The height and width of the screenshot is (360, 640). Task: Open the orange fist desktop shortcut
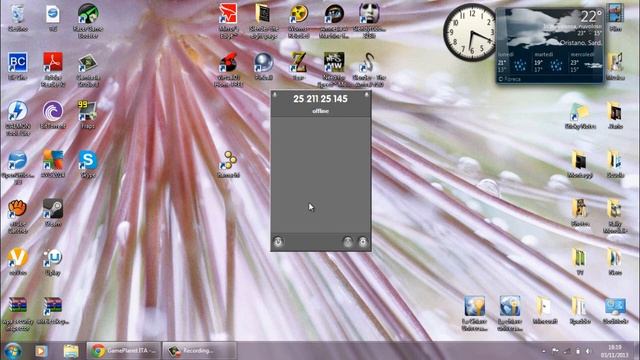(18, 216)
